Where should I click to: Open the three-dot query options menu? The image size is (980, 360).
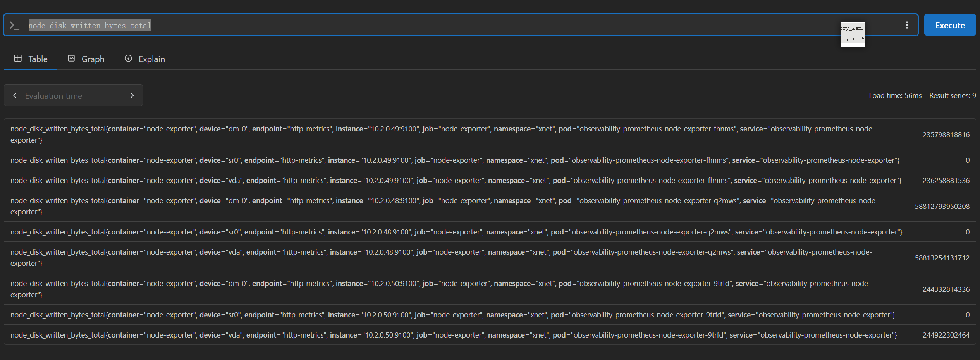(x=907, y=25)
